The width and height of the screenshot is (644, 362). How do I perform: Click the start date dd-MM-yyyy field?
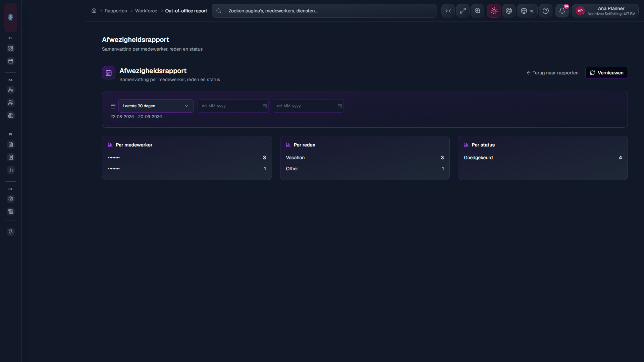pyautogui.click(x=233, y=106)
